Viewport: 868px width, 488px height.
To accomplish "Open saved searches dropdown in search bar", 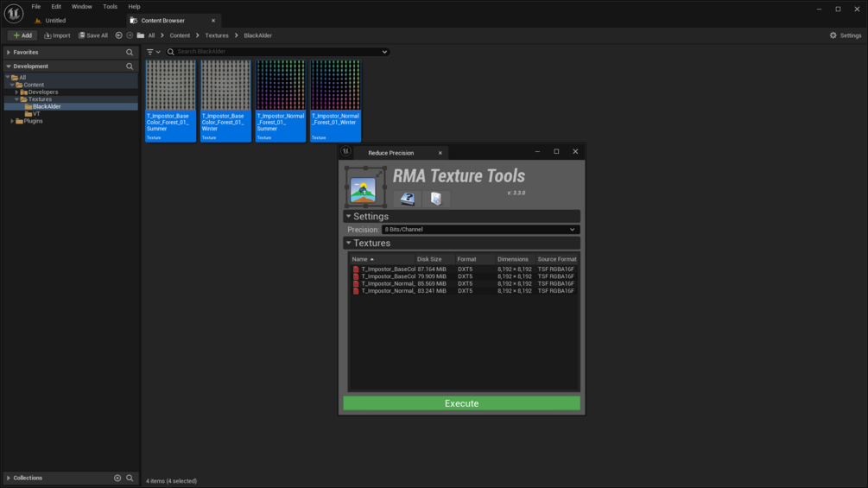I will click(384, 52).
